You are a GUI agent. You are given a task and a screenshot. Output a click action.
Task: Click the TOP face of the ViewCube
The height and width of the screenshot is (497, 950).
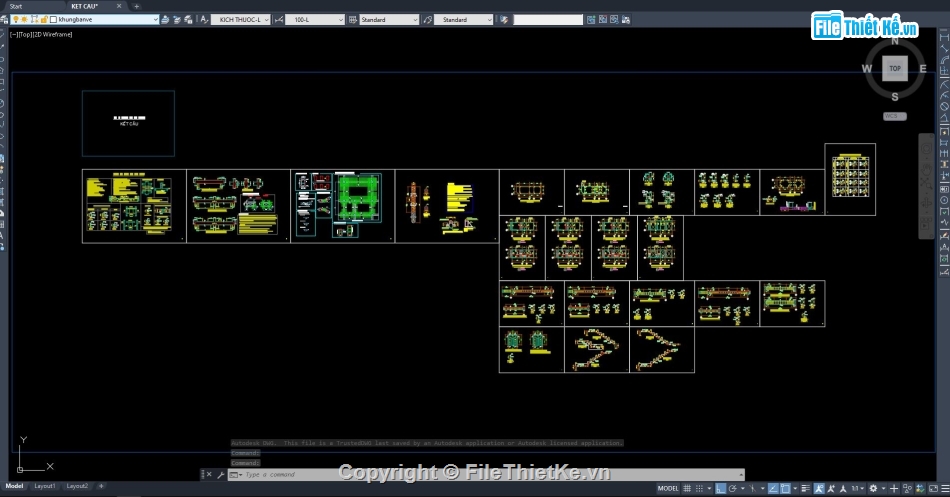[895, 69]
